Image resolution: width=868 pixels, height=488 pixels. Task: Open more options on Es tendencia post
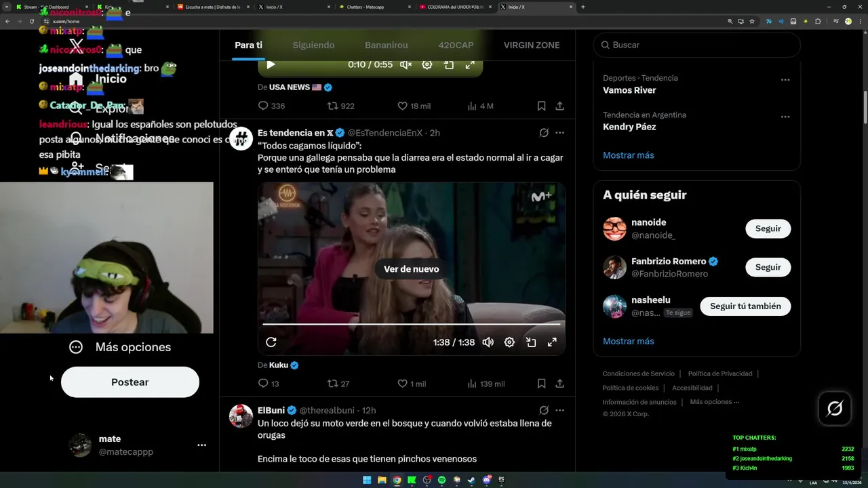559,133
